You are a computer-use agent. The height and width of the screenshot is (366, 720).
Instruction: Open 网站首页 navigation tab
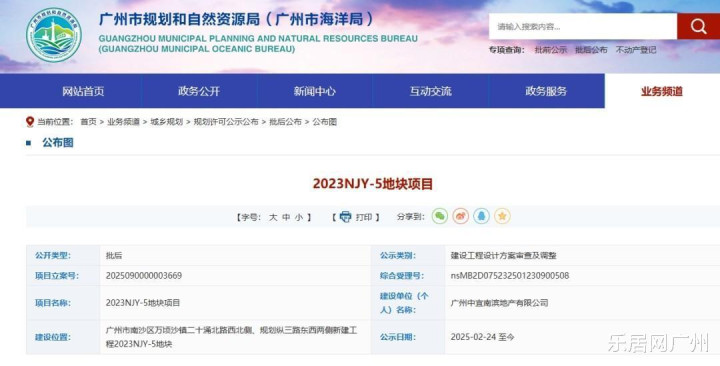(83, 91)
